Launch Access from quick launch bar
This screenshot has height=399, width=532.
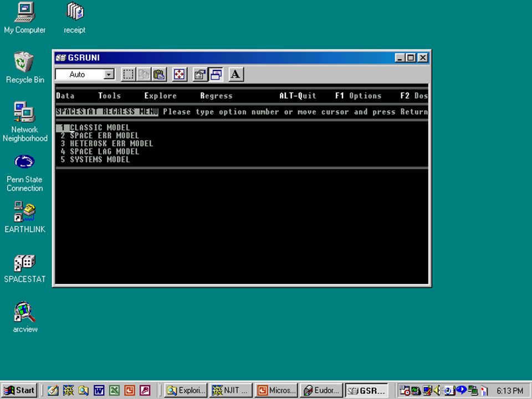(145, 391)
